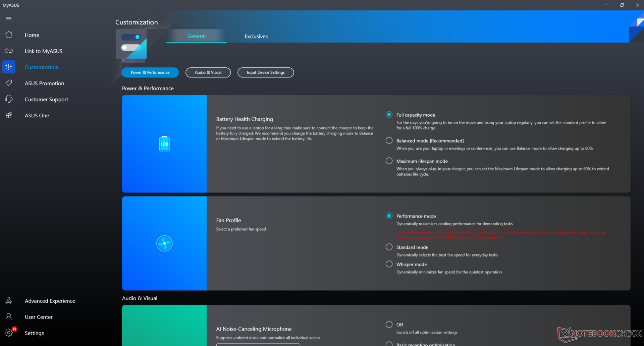644x346 pixels.
Task: Open the ASUS One icon
Action: pos(9,115)
